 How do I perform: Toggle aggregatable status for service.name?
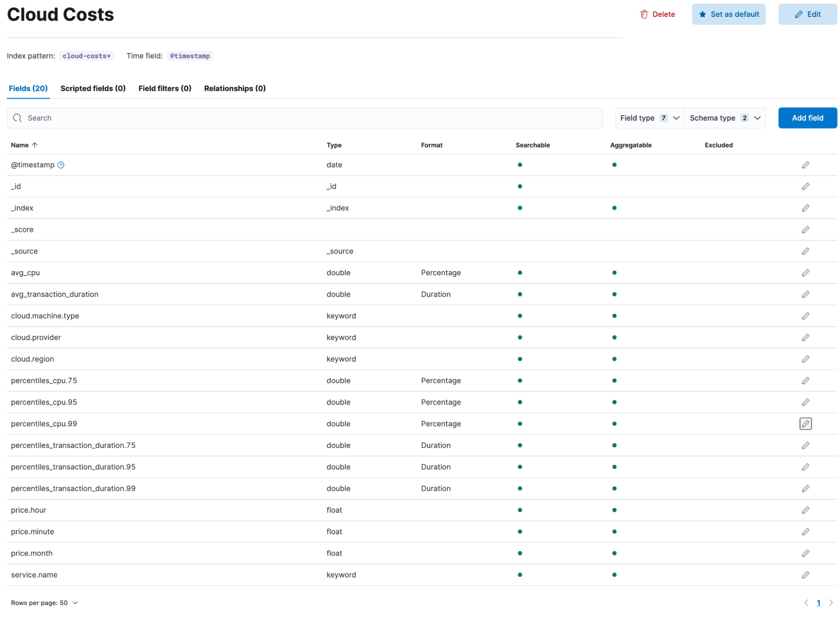(x=613, y=574)
